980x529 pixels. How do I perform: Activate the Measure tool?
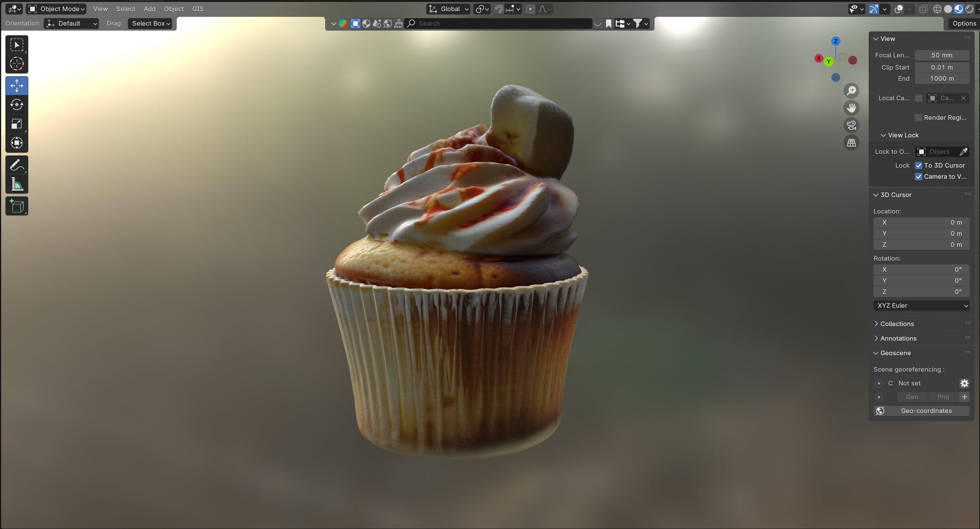[x=16, y=184]
